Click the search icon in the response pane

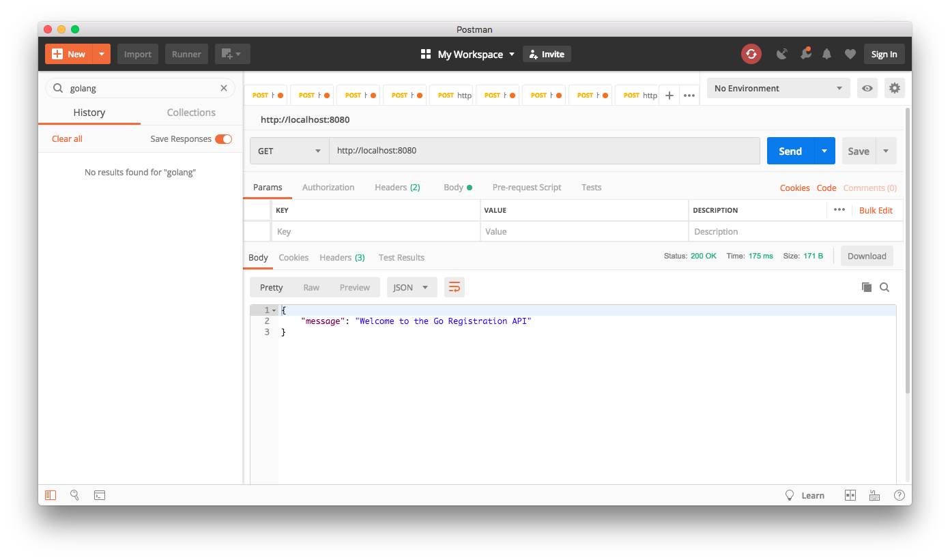click(x=884, y=286)
